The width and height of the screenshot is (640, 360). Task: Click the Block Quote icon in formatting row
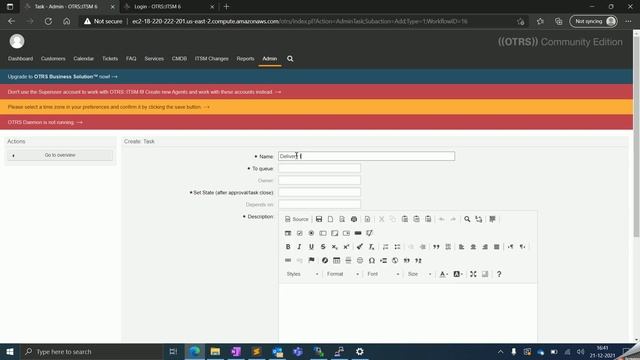click(x=436, y=247)
